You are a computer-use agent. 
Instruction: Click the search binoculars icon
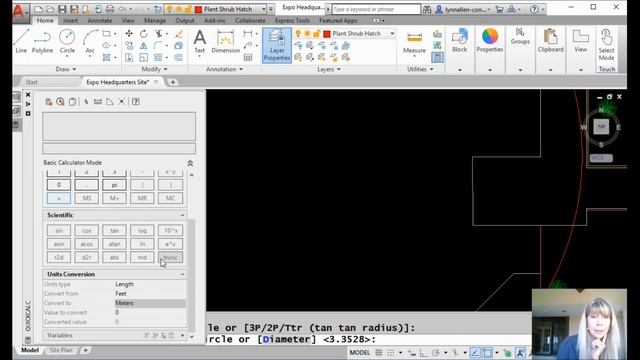coord(427,9)
